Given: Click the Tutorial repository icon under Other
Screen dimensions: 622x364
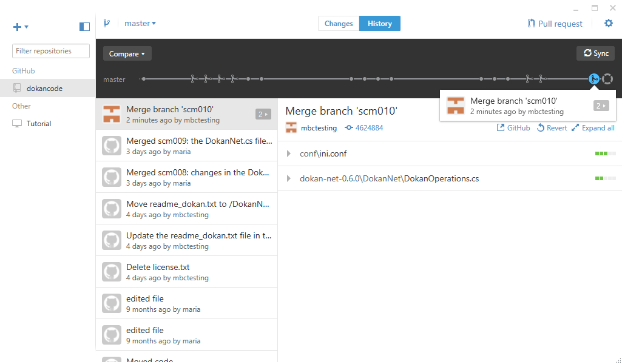Looking at the screenshot, I should click(x=17, y=123).
